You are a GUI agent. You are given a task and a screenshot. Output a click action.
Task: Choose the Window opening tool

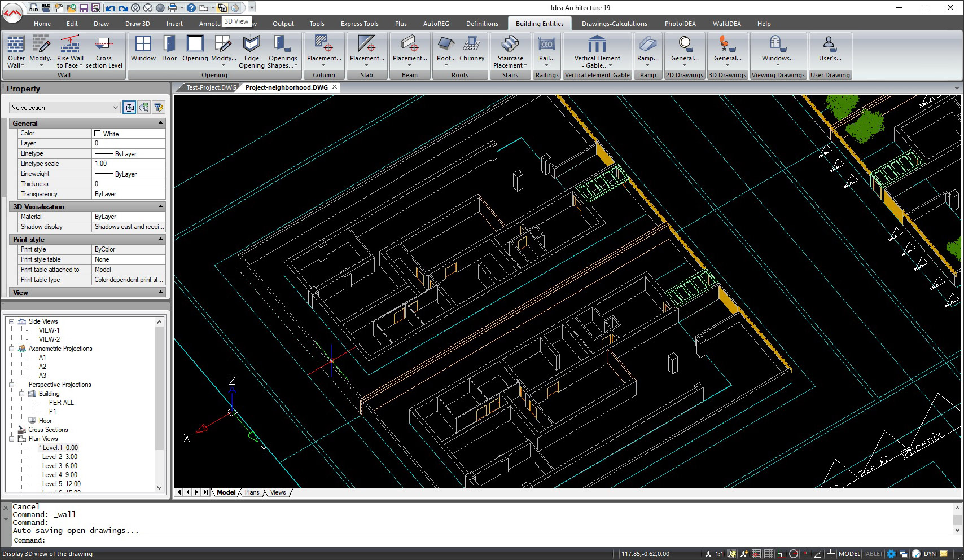click(x=143, y=48)
